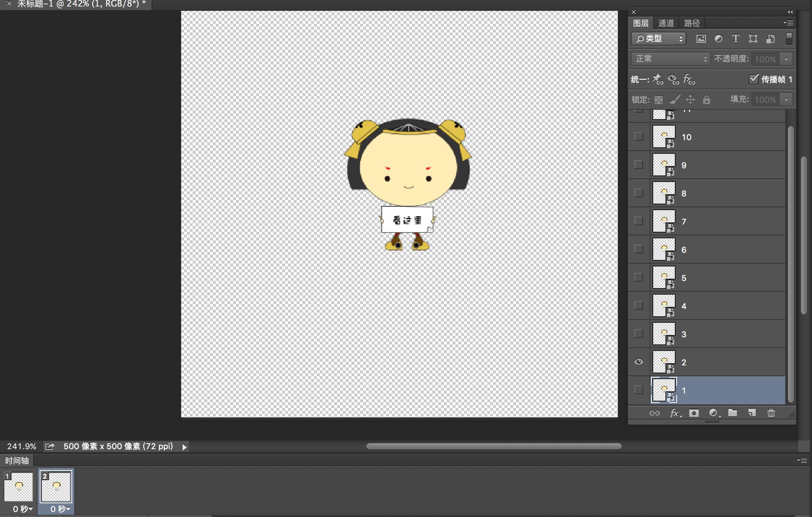Click the horizontal canvas scrollbar
This screenshot has width=812, height=517.
[x=493, y=446]
